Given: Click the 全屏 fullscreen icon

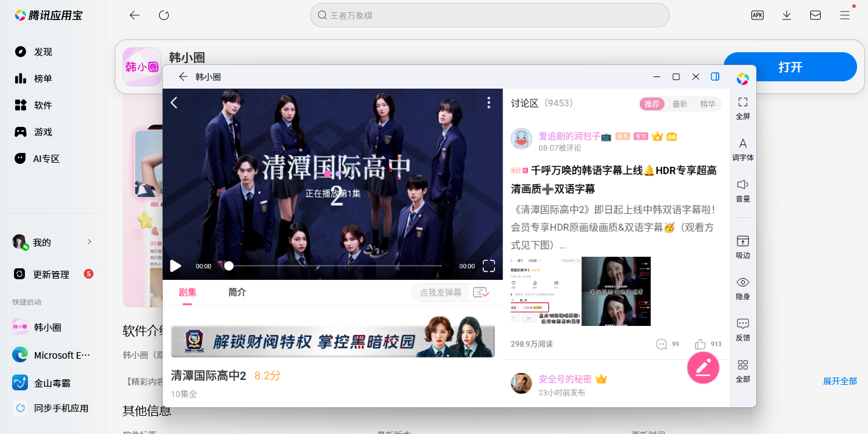Looking at the screenshot, I should (743, 102).
